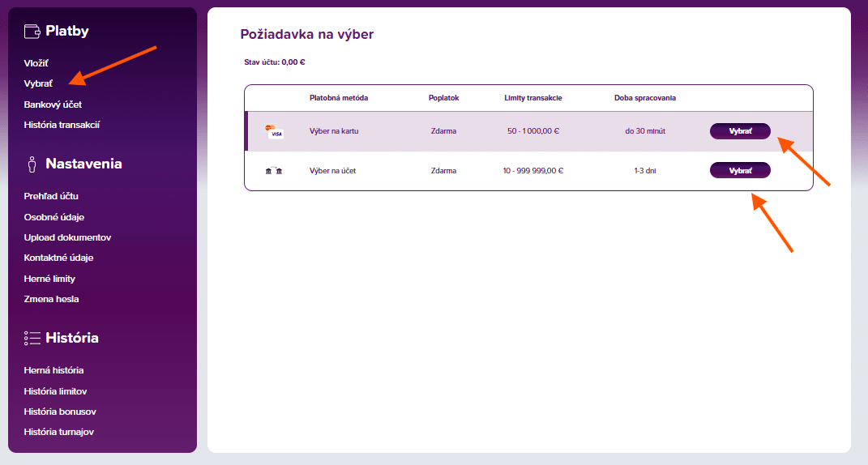Open Herné limity
868x465 pixels.
tap(49, 279)
